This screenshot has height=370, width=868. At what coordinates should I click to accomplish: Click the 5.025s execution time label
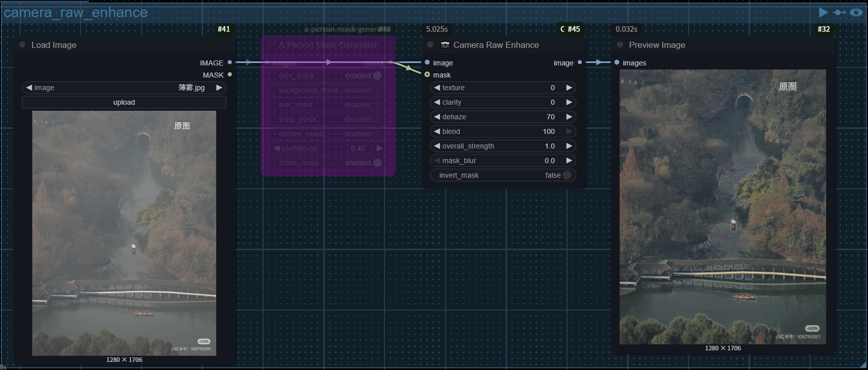pyautogui.click(x=437, y=29)
